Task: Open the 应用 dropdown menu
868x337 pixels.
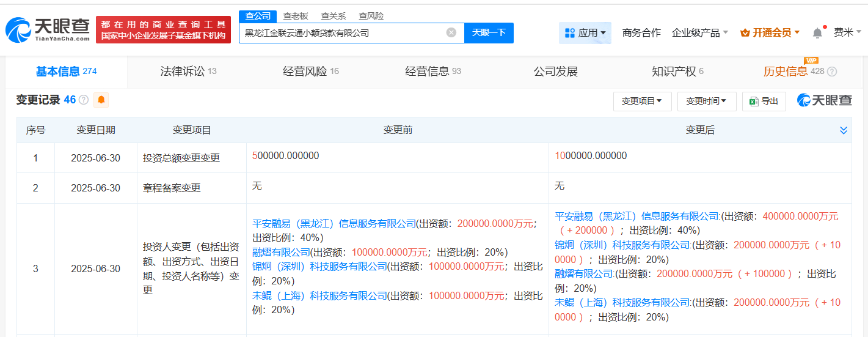Action: pos(585,33)
